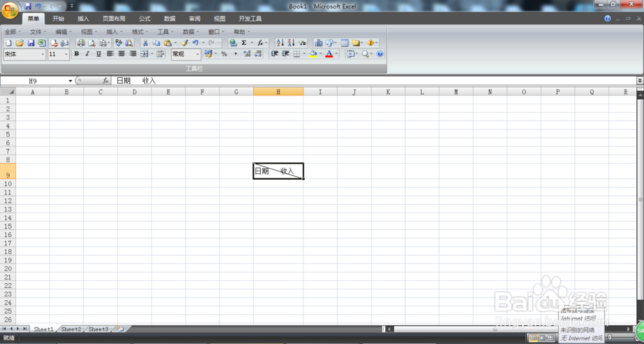Open the borders dropdown arrow
Image resolution: width=644 pixels, height=344 pixels.
pyautogui.click(x=305, y=54)
